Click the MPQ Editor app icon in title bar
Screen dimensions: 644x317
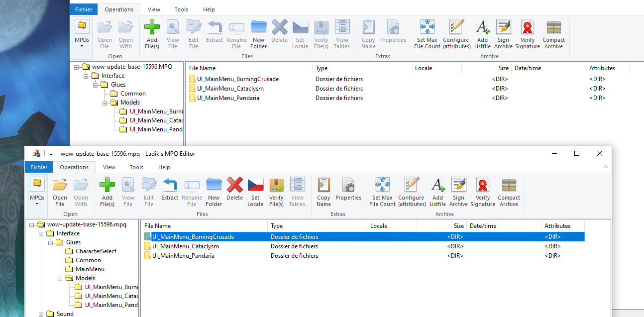(x=36, y=154)
